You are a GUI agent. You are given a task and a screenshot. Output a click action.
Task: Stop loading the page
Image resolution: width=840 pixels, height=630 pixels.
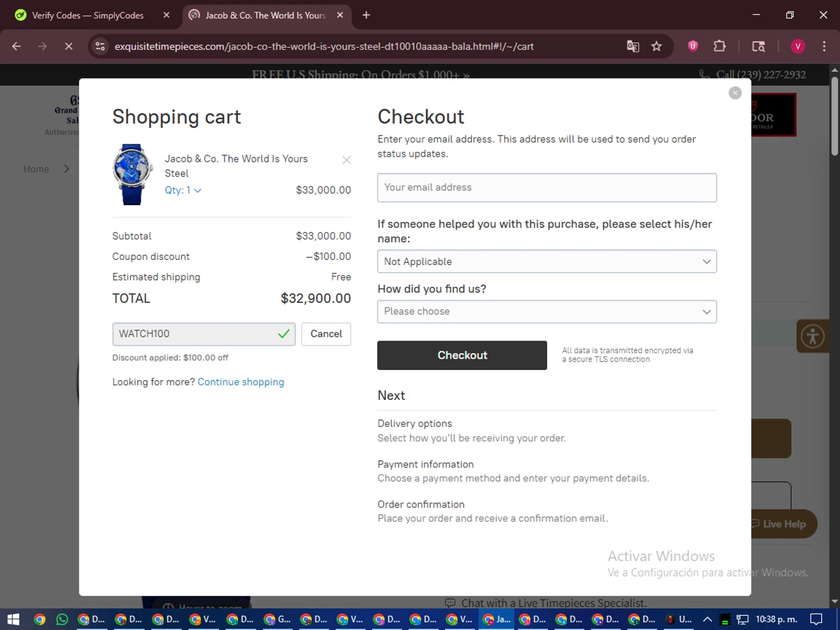[69, 46]
